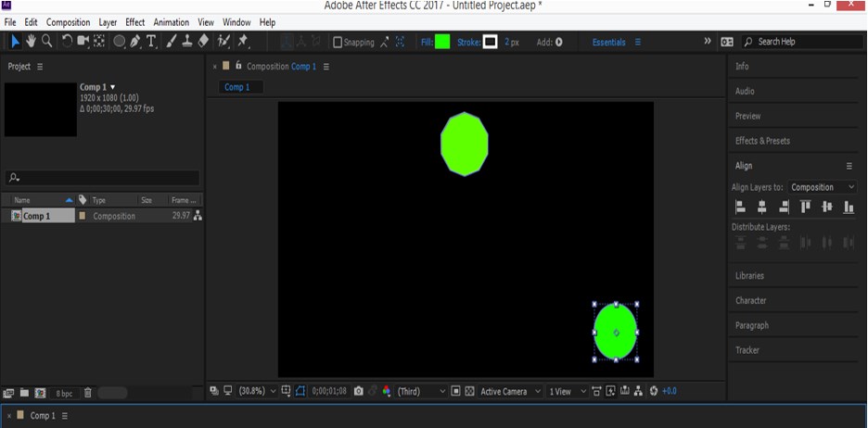Open the Composition menu
The image size is (868, 428).
point(68,22)
